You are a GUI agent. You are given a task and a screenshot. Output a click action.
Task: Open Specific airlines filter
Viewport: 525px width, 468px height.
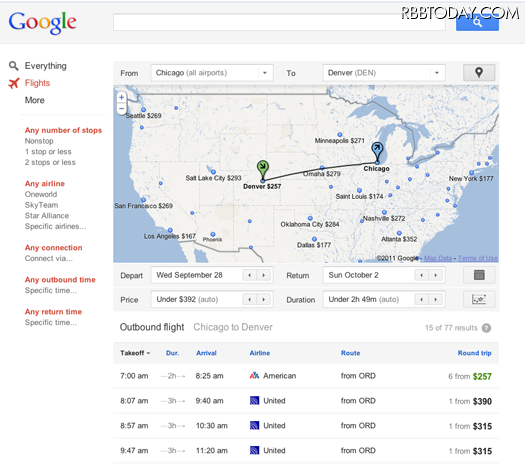[55, 227]
